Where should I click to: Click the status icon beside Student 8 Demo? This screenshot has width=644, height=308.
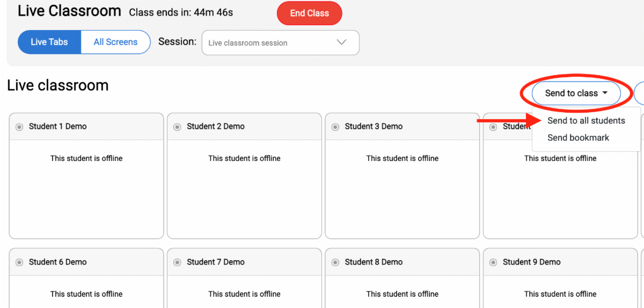[335, 262]
